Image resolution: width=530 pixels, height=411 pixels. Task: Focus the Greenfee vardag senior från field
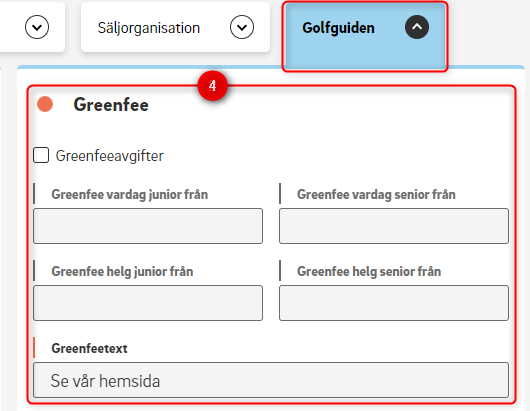point(394,226)
